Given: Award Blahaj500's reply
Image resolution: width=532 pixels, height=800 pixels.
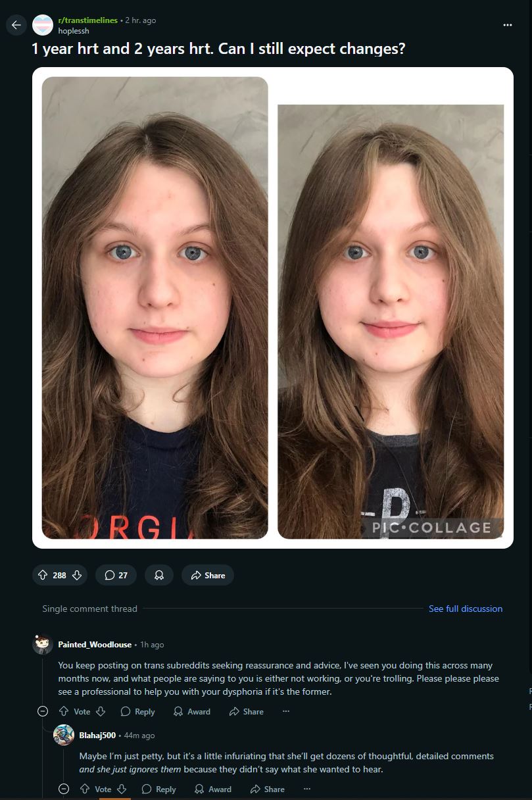Looking at the screenshot, I should click(x=212, y=789).
